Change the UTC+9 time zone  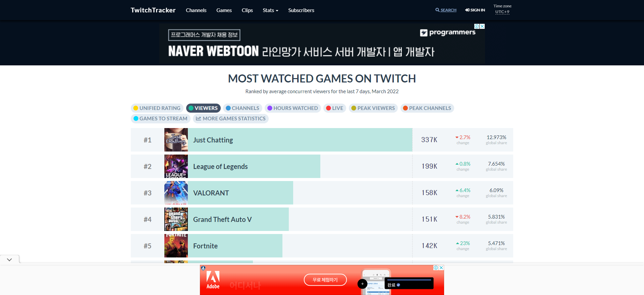(502, 12)
